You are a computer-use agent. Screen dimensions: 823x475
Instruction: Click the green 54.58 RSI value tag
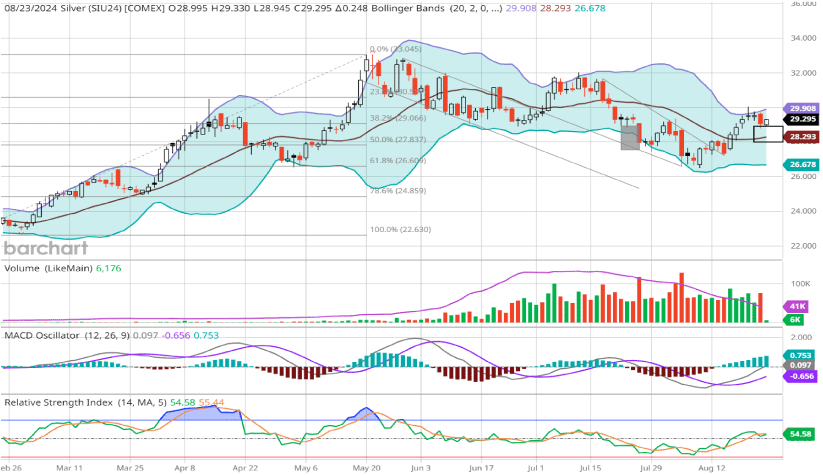801,435
